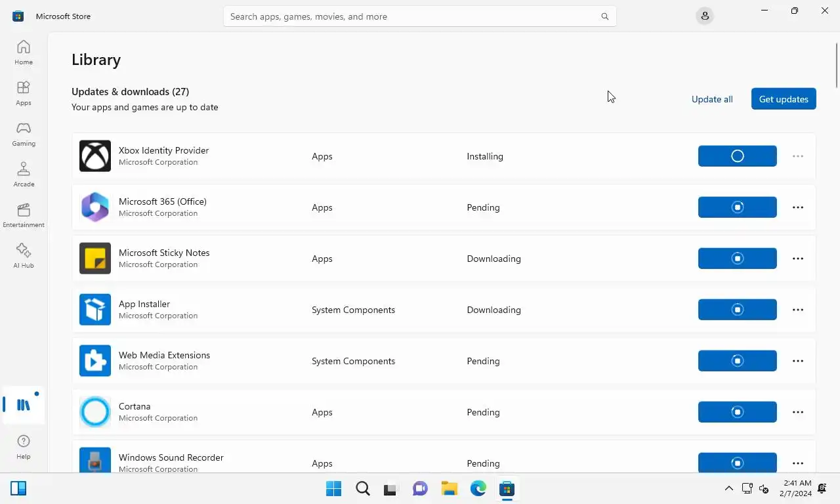Viewport: 840px width, 504px height.
Task: Open Chat app from taskbar
Action: click(x=420, y=489)
